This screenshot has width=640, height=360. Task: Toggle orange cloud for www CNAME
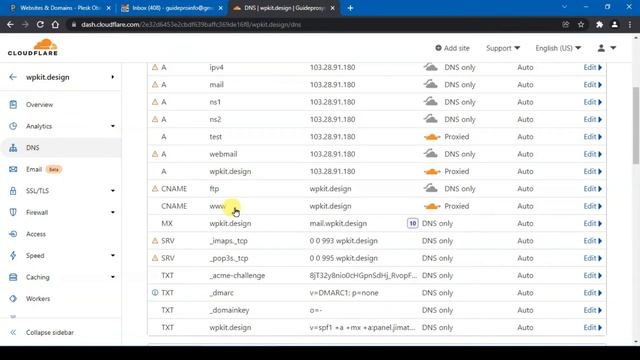[x=432, y=207]
